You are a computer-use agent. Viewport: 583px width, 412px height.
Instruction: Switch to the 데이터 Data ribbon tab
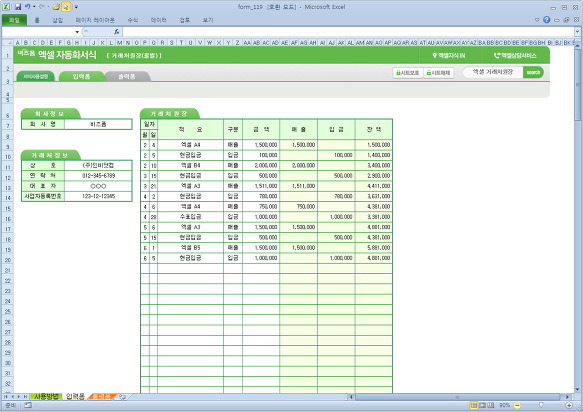(x=158, y=20)
